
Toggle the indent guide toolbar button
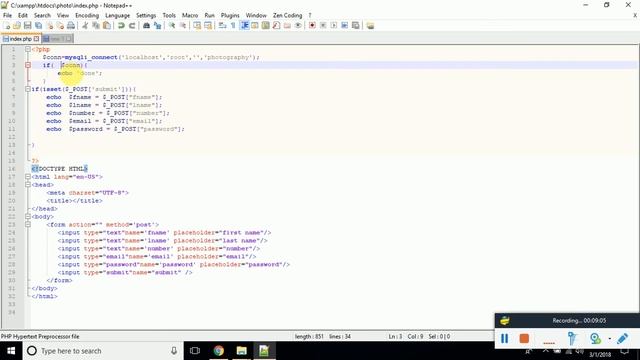tap(244, 26)
